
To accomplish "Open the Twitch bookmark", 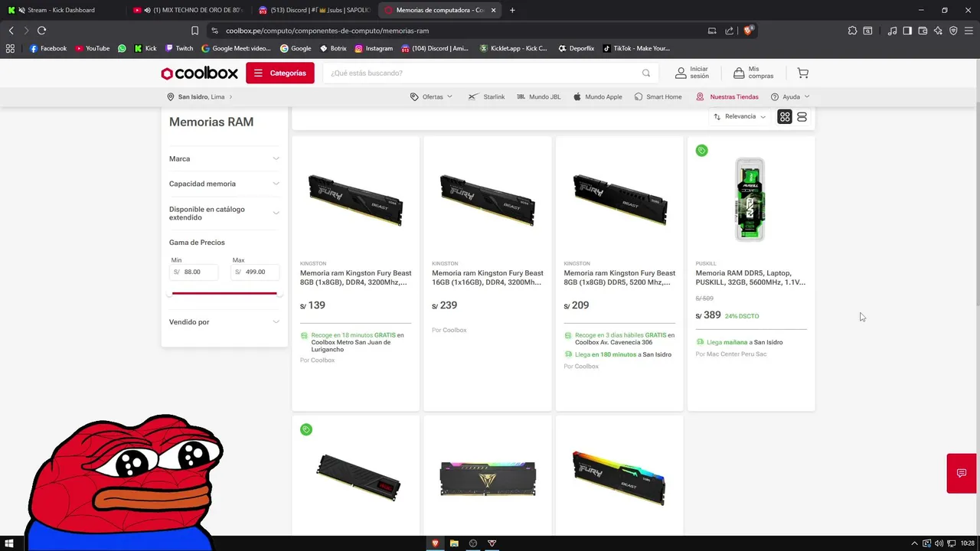I will pos(179,48).
